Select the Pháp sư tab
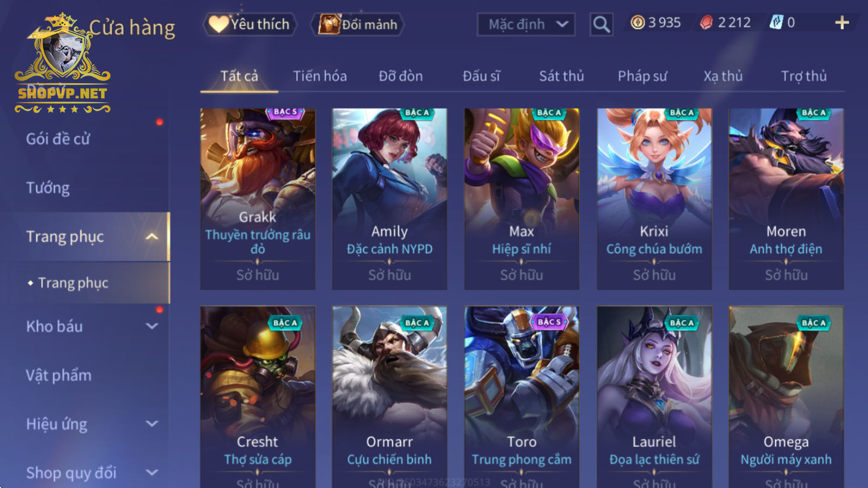 (x=642, y=76)
